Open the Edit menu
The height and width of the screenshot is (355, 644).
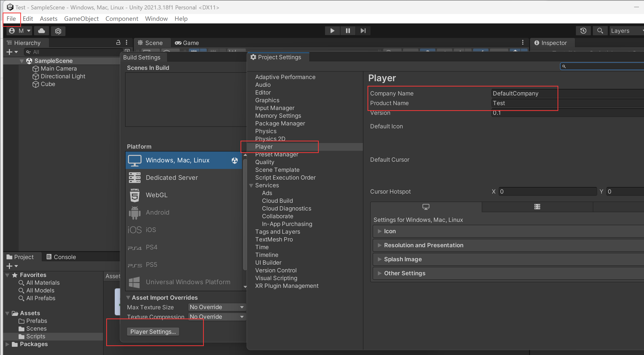(x=28, y=19)
